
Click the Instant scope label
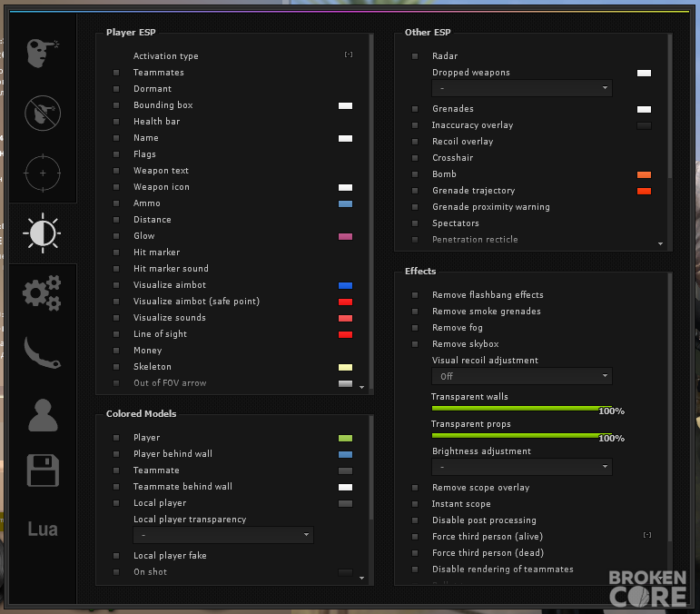point(461,504)
